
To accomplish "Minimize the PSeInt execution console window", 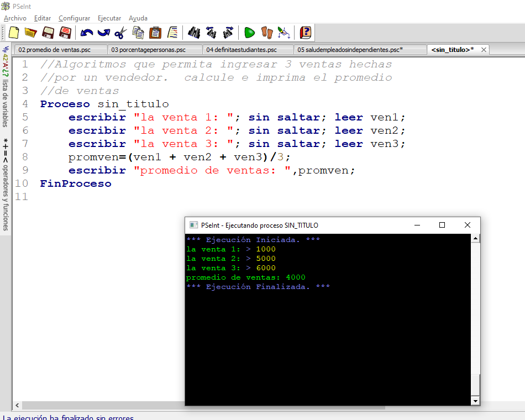I will point(417,225).
